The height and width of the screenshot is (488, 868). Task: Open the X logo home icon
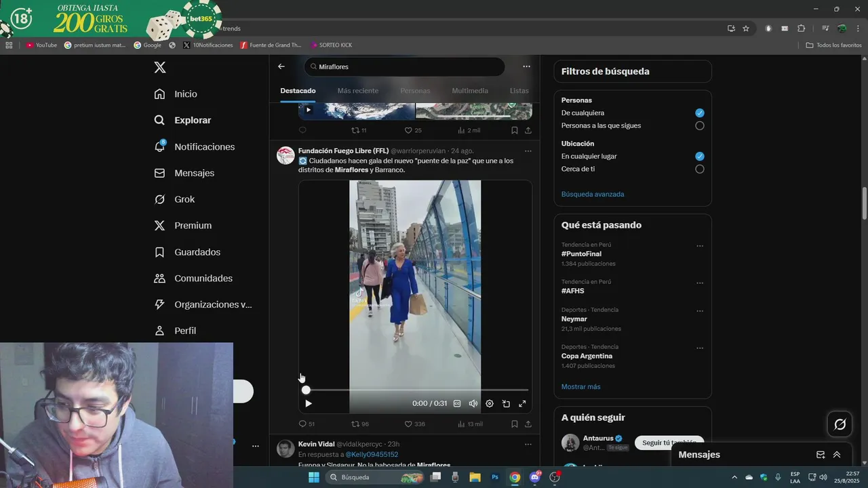[160, 67]
